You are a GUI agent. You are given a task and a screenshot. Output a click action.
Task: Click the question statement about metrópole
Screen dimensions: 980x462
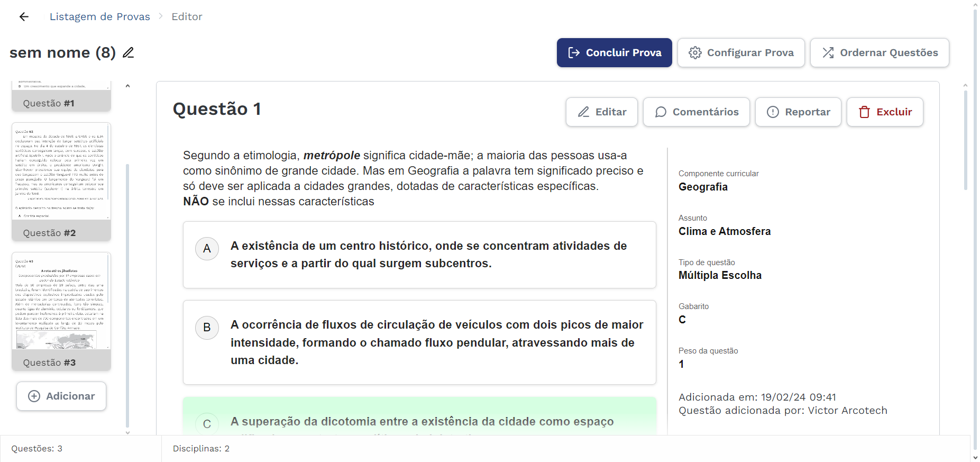[x=413, y=178]
